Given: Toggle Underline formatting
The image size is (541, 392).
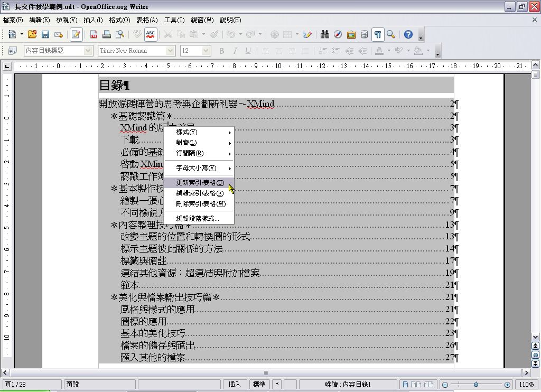Looking at the screenshot, I should pos(248,51).
